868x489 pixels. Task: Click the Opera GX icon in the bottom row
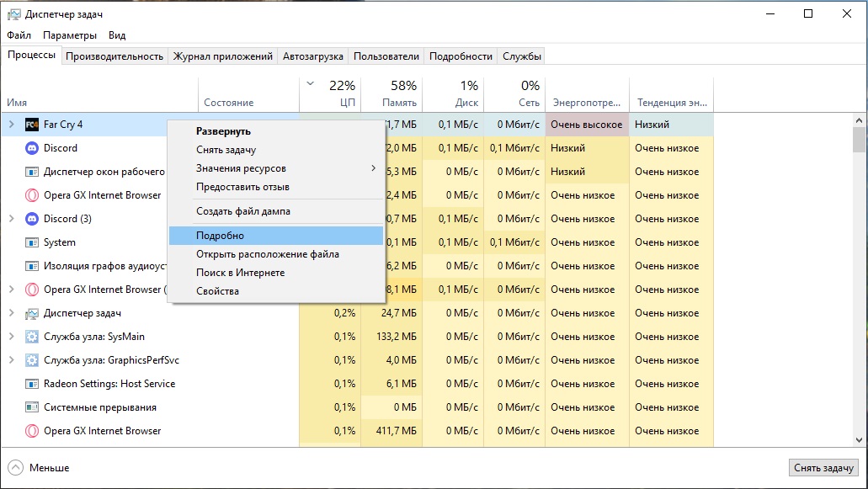[32, 431]
